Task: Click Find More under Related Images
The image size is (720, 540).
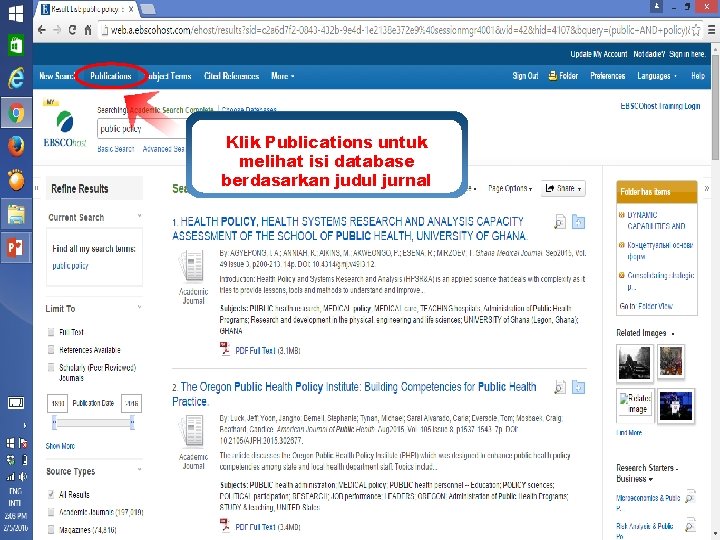Action: (x=629, y=433)
